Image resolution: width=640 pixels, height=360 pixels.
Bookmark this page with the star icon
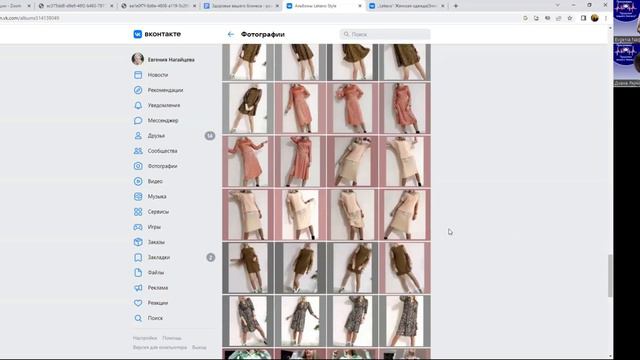pos(570,18)
